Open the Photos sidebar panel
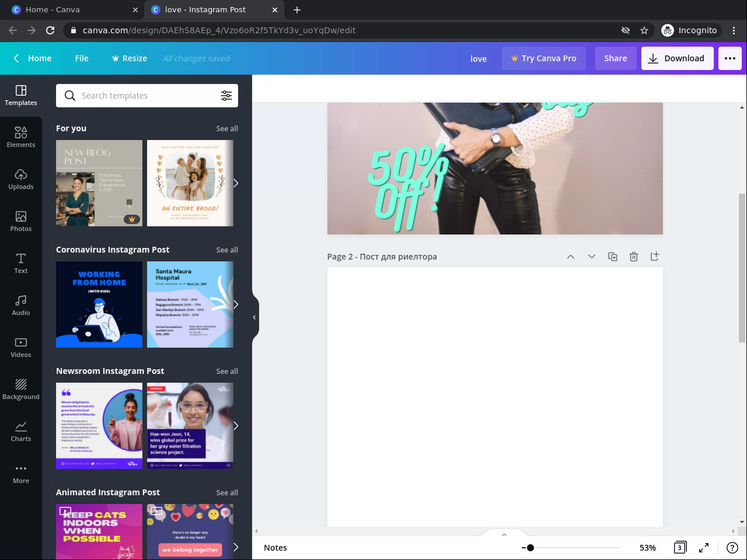The image size is (747, 560). [21, 221]
